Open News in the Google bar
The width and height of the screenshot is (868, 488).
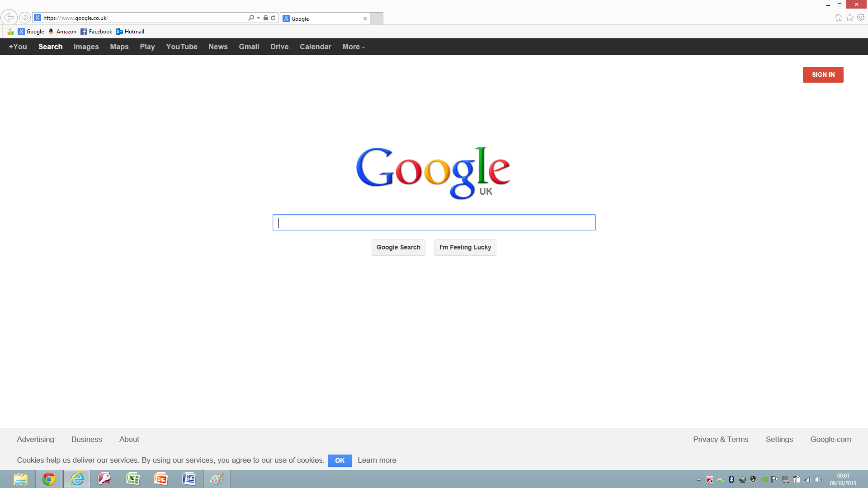click(218, 47)
